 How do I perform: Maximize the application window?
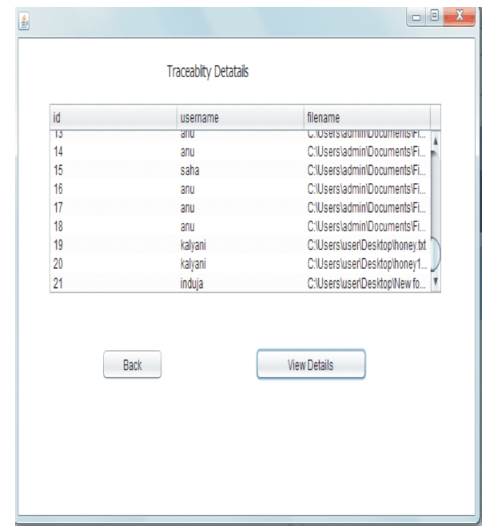(435, 16)
